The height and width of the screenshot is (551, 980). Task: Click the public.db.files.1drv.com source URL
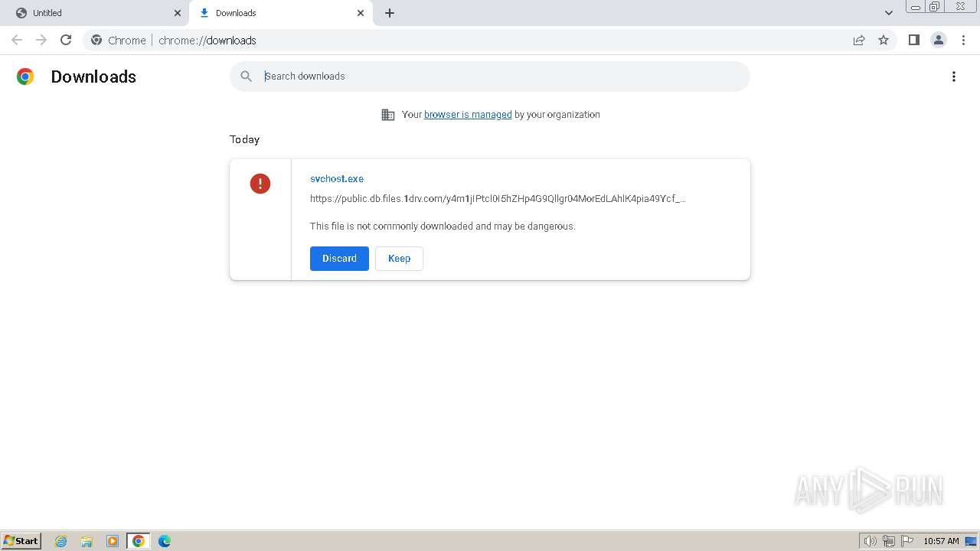[498, 198]
